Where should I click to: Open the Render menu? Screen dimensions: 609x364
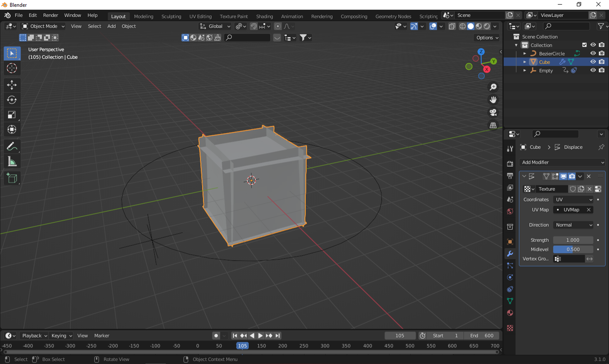click(x=50, y=16)
